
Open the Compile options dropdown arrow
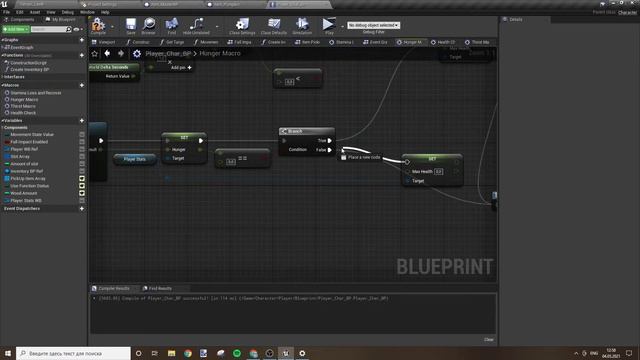pos(112,27)
